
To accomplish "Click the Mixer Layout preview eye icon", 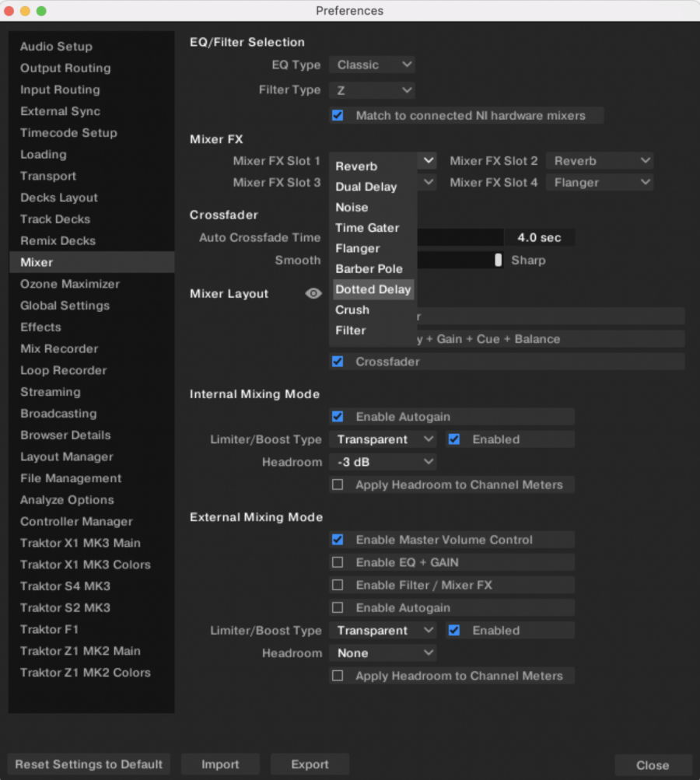I will pyautogui.click(x=313, y=293).
